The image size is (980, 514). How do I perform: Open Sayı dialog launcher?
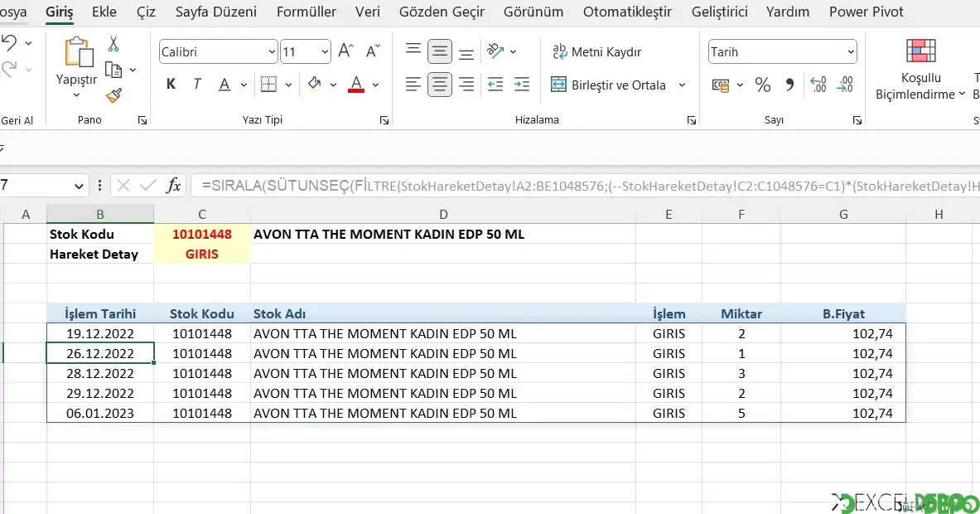coord(857,120)
